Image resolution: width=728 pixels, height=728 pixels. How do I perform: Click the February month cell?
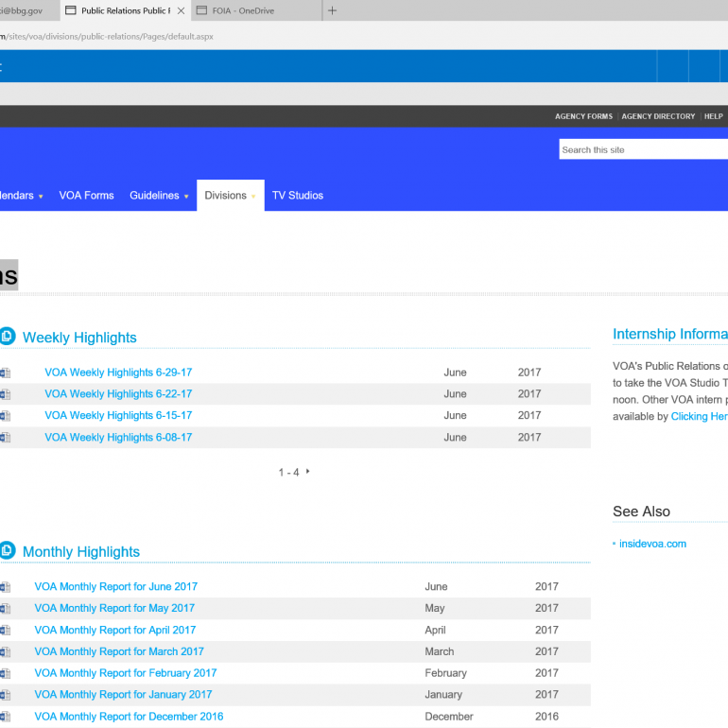click(x=445, y=673)
